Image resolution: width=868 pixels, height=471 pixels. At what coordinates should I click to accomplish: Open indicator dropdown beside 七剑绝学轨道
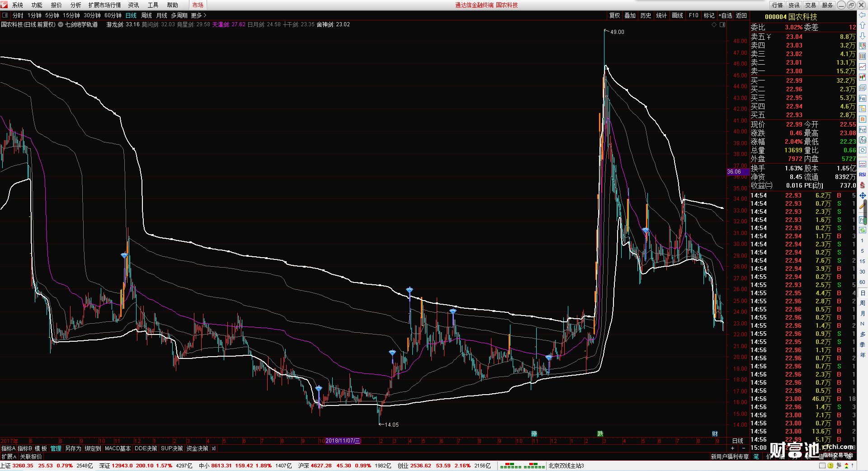61,24
